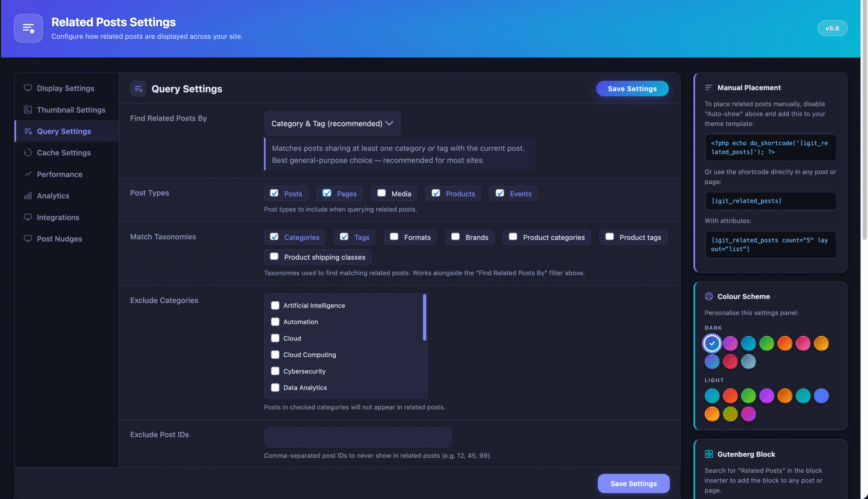Viewport: 868px width, 499px height.
Task: Pick the dark green colour swatch
Action: [x=767, y=343]
